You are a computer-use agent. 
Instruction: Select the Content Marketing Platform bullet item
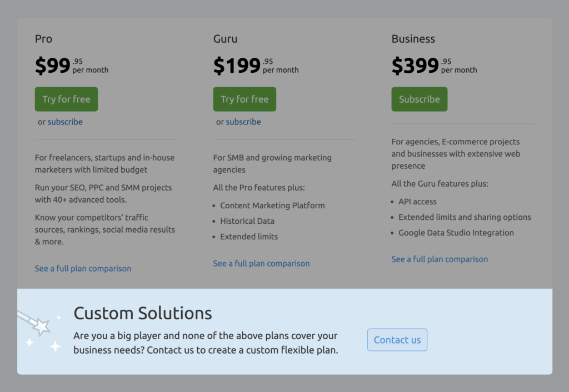(272, 205)
